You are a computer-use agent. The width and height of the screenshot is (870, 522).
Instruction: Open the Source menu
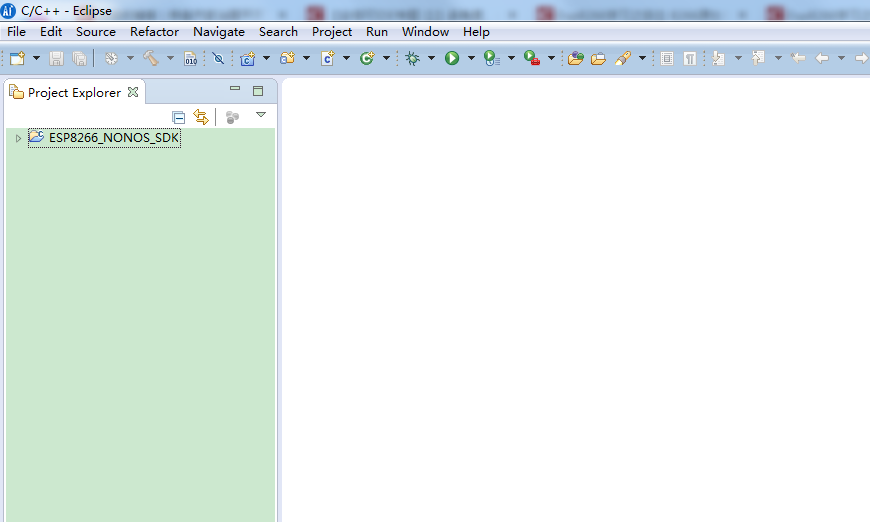[x=96, y=32]
